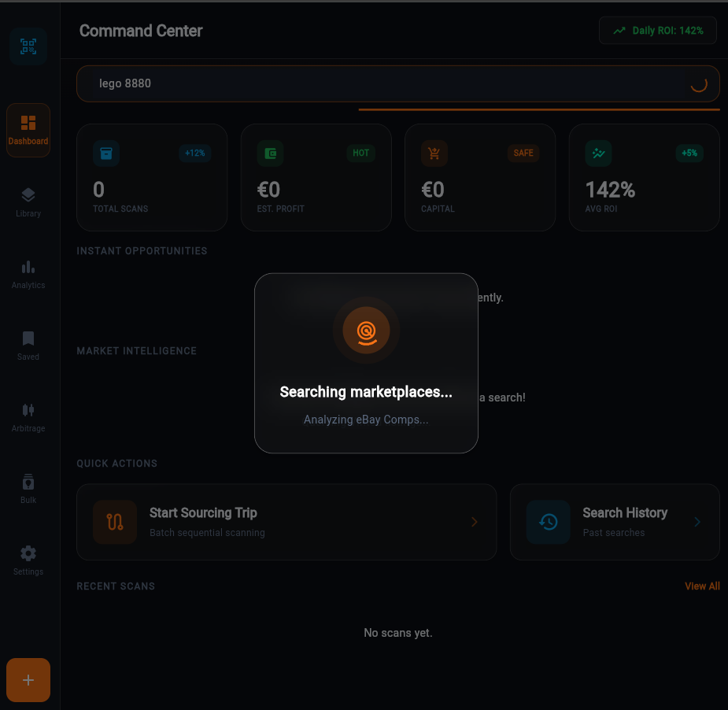Image resolution: width=728 pixels, height=710 pixels.
Task: Select the Avg ROI trend icon
Action: (x=598, y=153)
